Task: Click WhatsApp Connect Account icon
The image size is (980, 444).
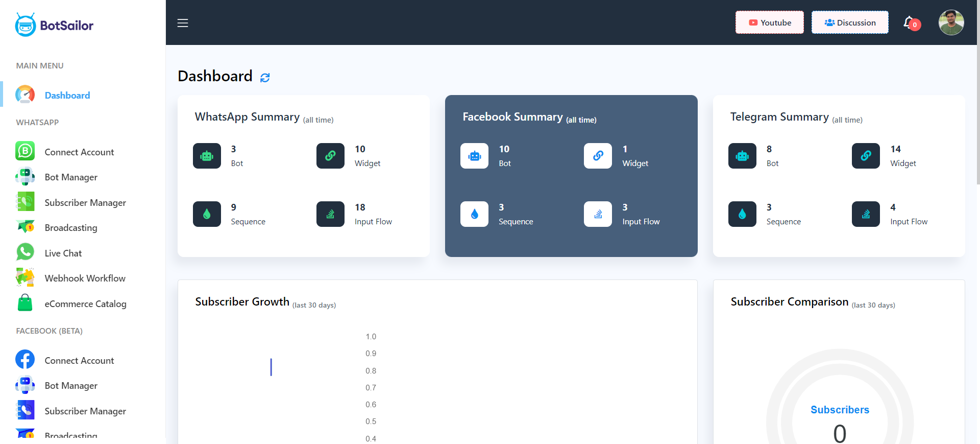Action: coord(25,151)
